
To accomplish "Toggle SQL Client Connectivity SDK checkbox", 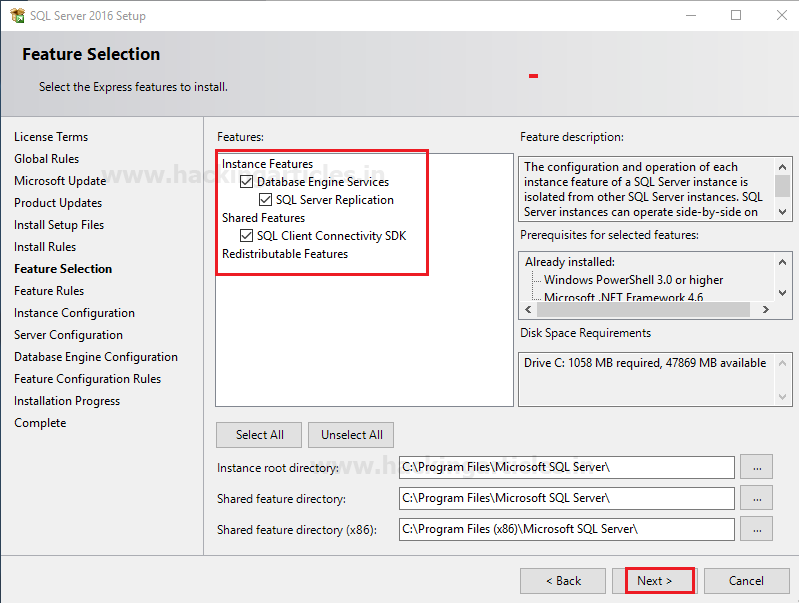I will [x=247, y=235].
